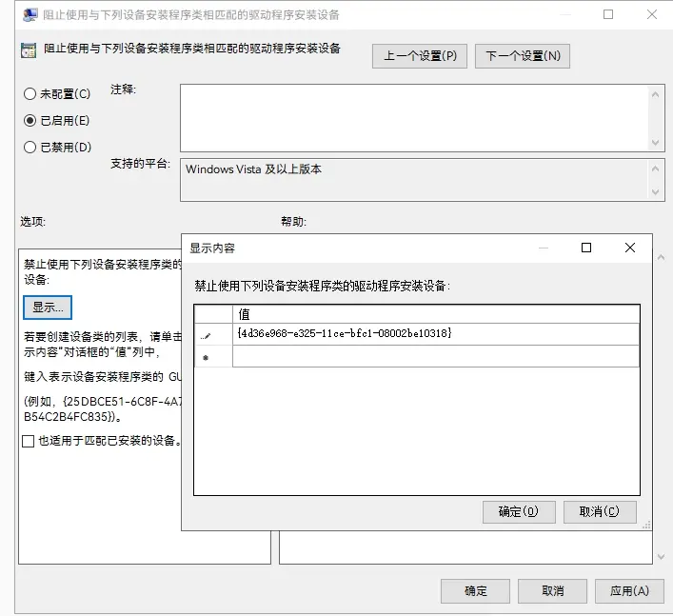
Task: Maximize the 显示内容 dialog
Action: [x=586, y=248]
